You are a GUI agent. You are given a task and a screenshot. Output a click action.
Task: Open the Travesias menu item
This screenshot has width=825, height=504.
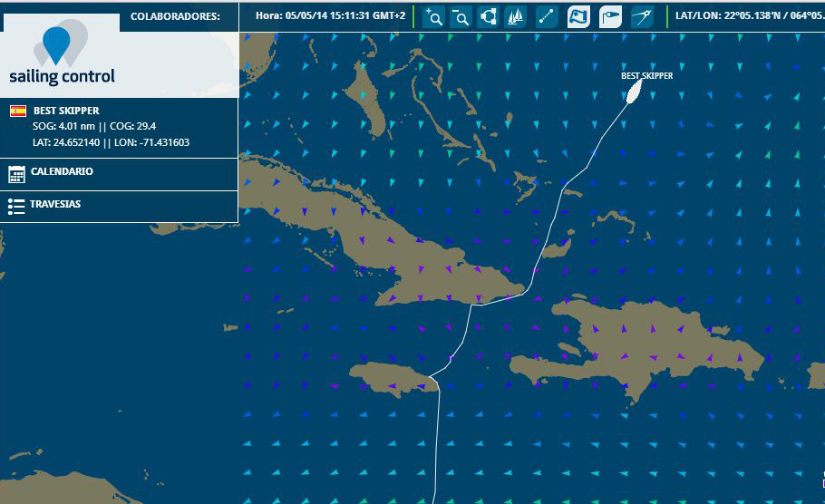tap(55, 204)
